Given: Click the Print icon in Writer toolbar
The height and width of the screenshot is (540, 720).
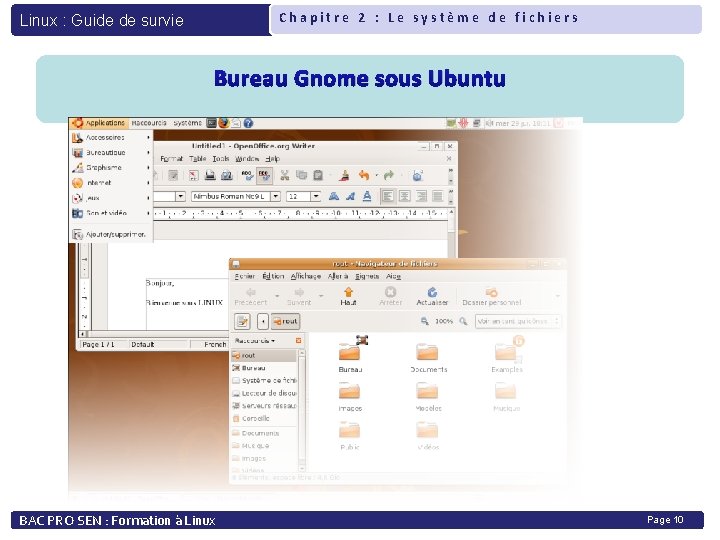Looking at the screenshot, I should (210, 175).
